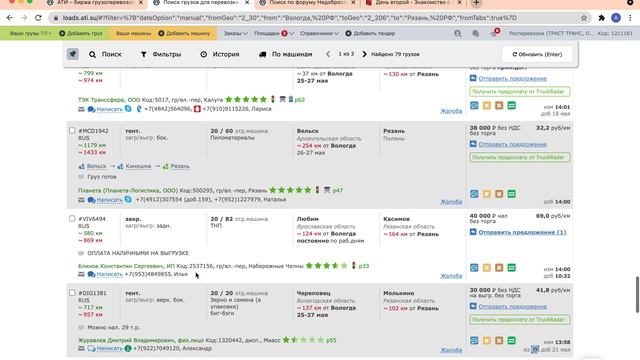The image size is (640, 360).
Task: Switch to the По машинам view
Action: coord(286,54)
